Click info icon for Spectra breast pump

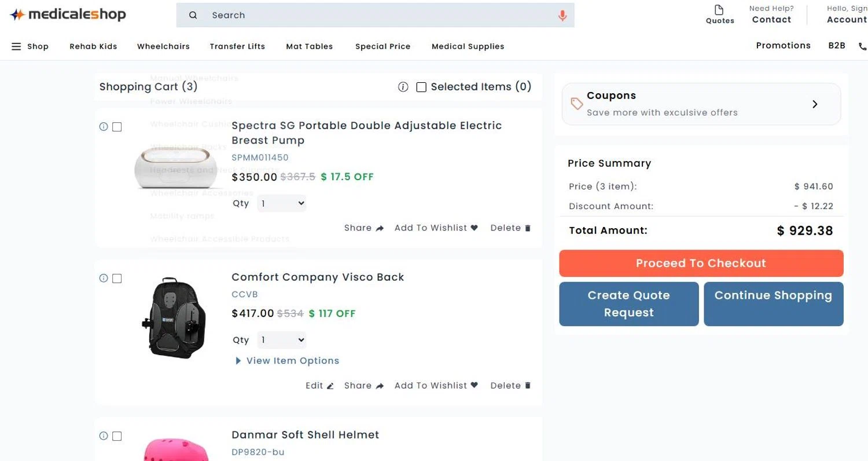click(x=104, y=127)
